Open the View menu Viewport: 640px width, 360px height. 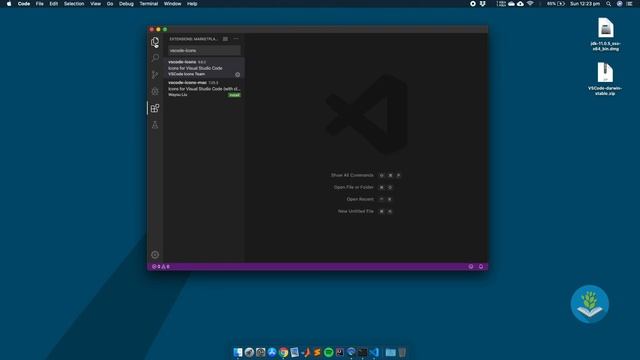point(96,4)
